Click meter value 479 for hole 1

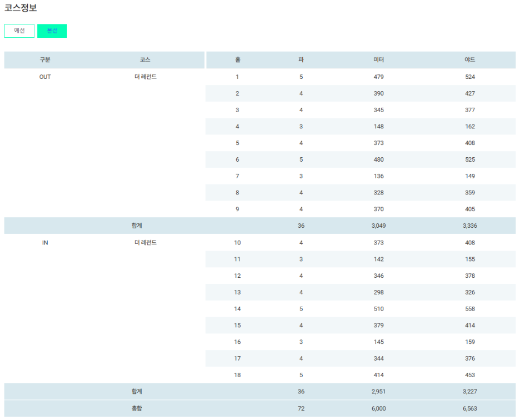[378, 77]
